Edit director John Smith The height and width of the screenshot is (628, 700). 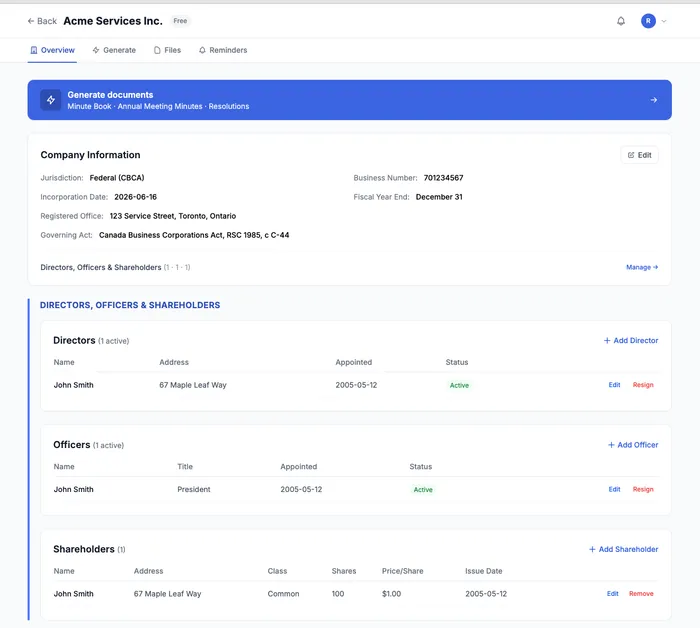click(614, 385)
